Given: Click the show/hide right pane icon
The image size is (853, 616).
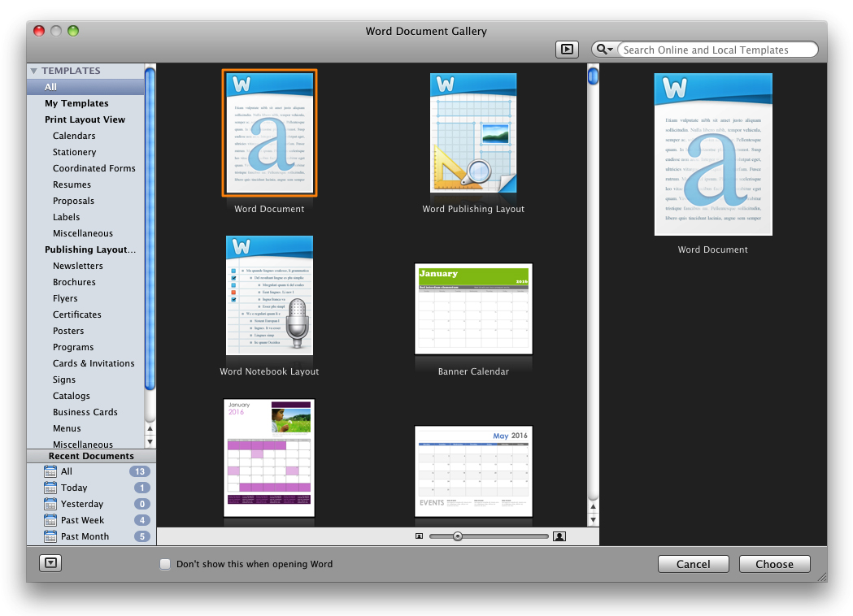Looking at the screenshot, I should [566, 50].
